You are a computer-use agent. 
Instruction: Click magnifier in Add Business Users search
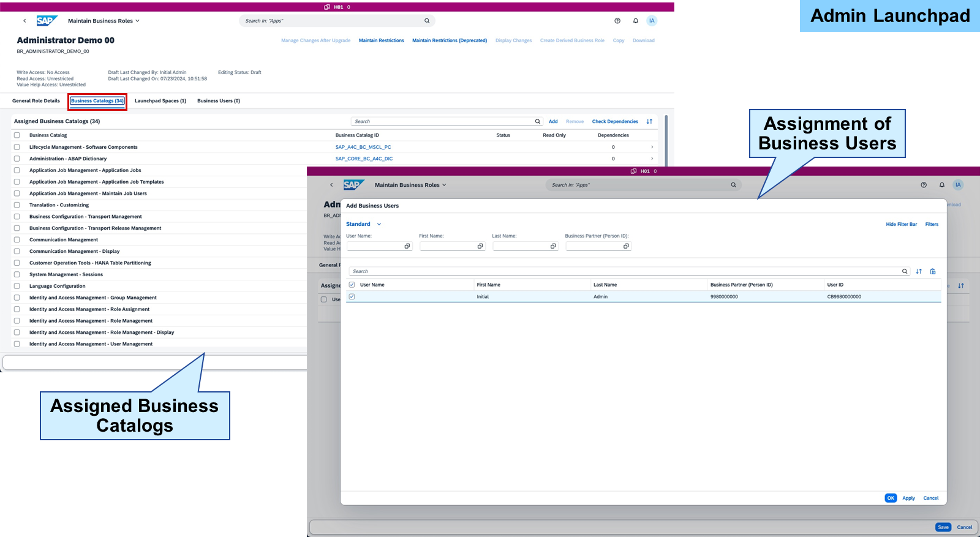(x=905, y=271)
